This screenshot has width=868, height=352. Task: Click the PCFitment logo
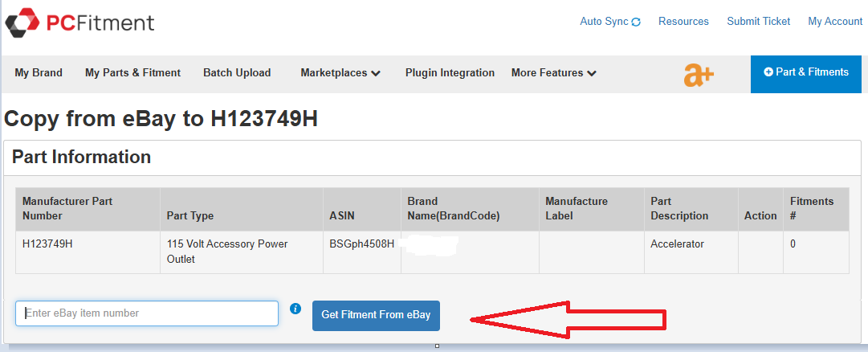tap(79, 23)
